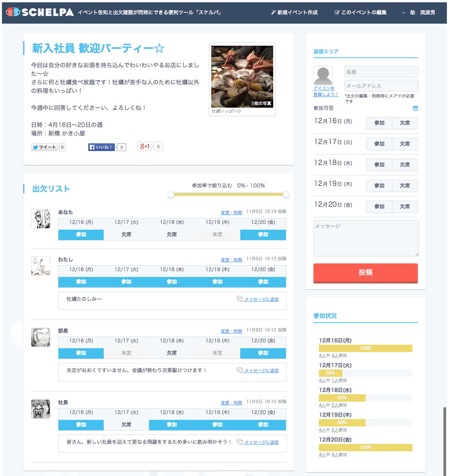Click the メールアドレス input field

382,86
